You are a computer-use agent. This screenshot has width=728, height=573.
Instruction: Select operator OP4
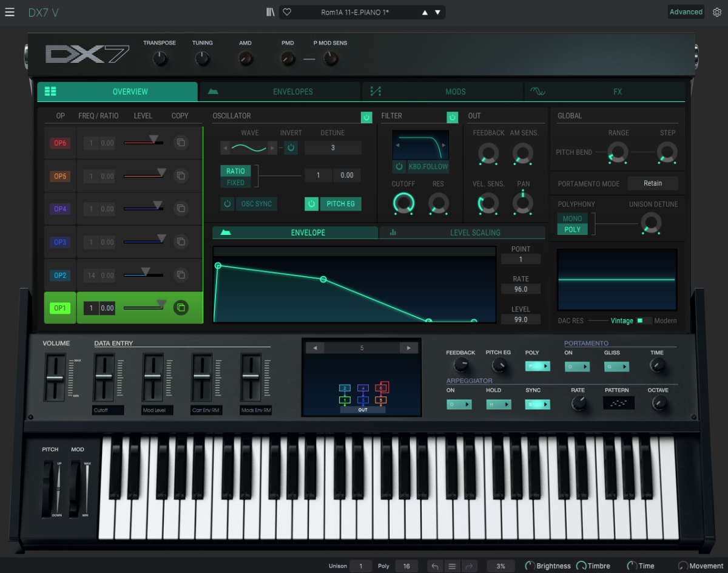pos(60,209)
